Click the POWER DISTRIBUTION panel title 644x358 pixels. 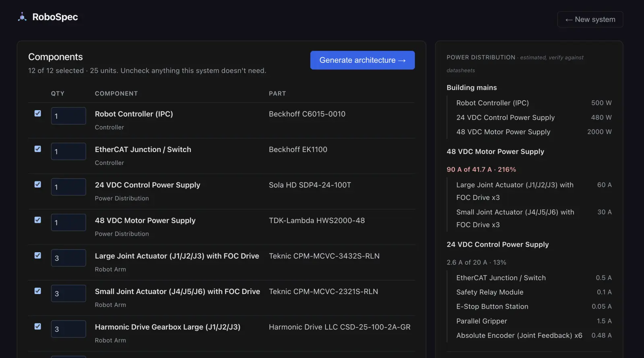(481, 57)
